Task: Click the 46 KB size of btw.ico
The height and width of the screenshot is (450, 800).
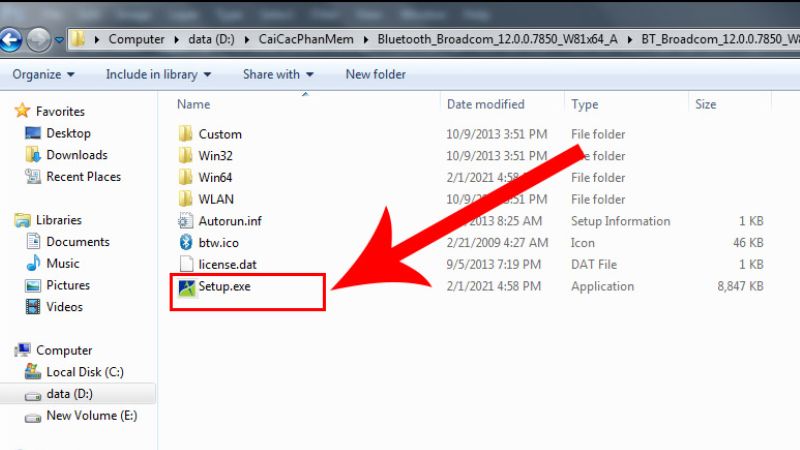Action: click(x=748, y=243)
